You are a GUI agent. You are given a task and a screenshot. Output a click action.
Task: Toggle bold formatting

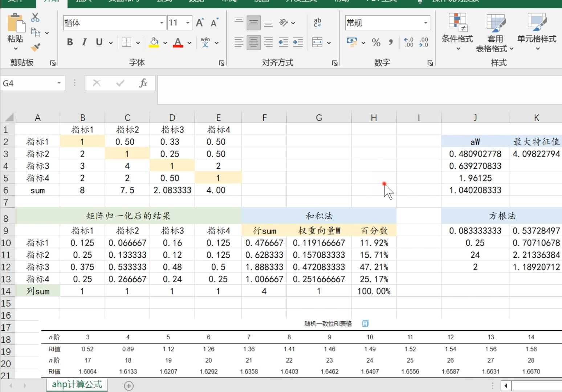(x=70, y=42)
